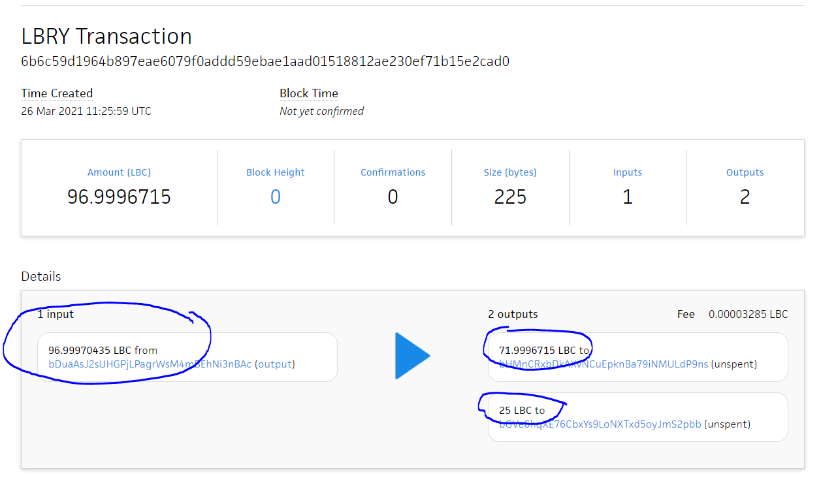Click the Outputs count 2
Screen dimensions: 838x504
(745, 197)
